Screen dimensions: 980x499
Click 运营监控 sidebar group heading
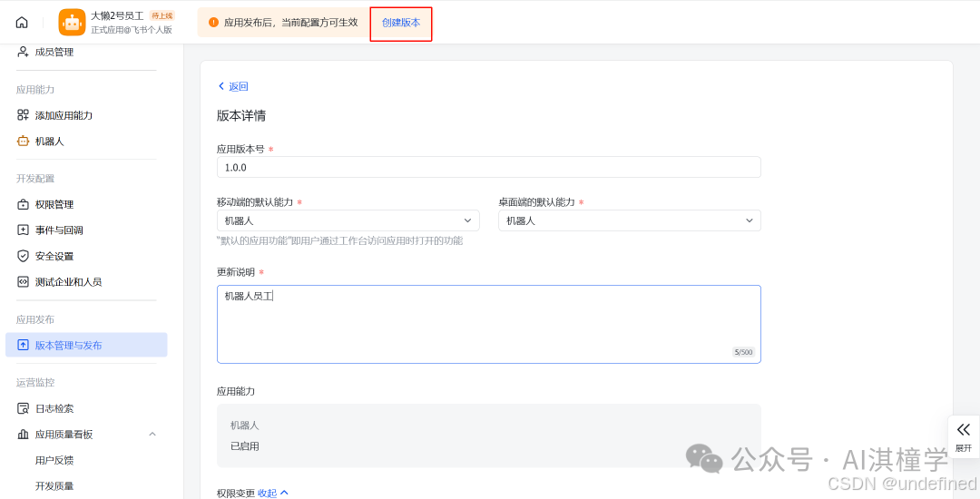coord(35,382)
